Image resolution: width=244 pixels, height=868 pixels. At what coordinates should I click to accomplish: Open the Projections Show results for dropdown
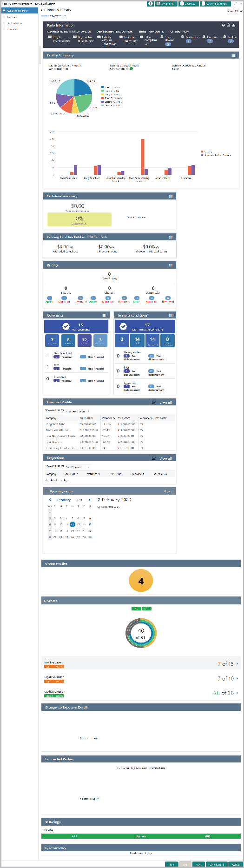point(78,467)
